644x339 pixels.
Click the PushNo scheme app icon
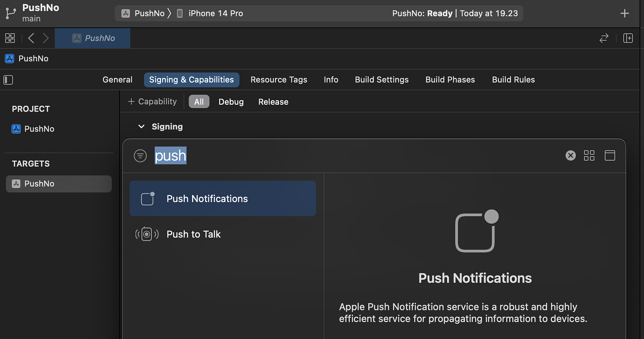click(x=126, y=13)
